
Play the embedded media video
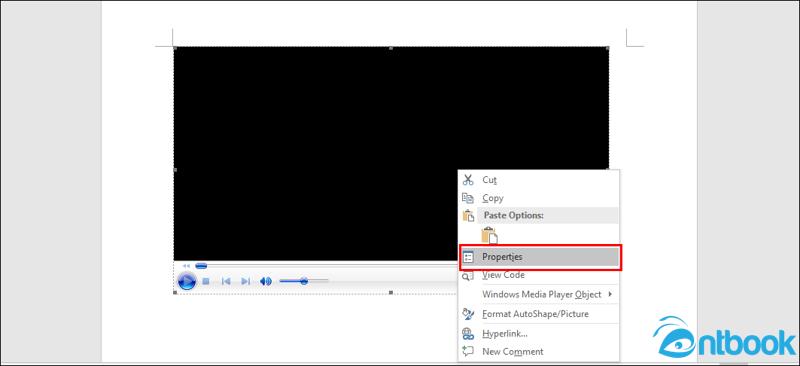tap(187, 281)
